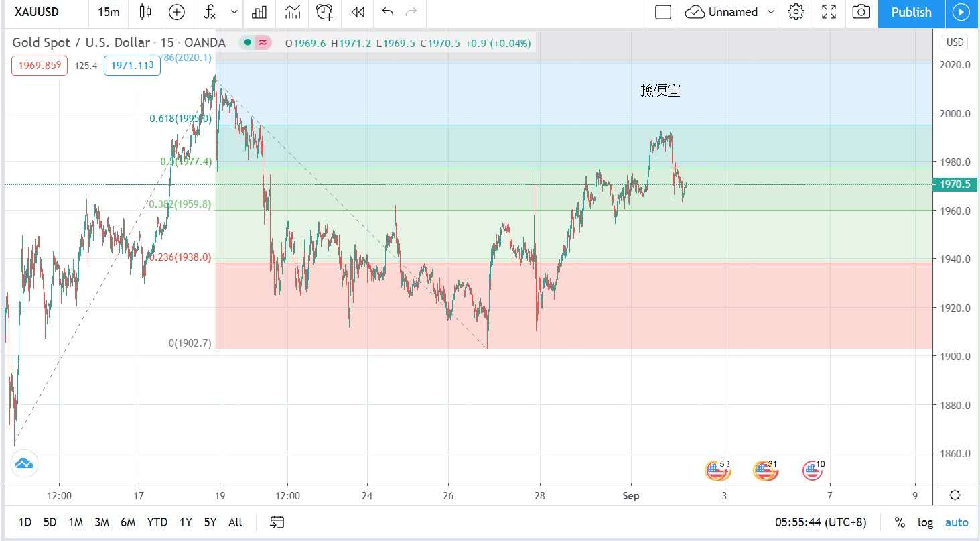
Task: Take a snapshot with the camera icon
Action: pos(861,12)
